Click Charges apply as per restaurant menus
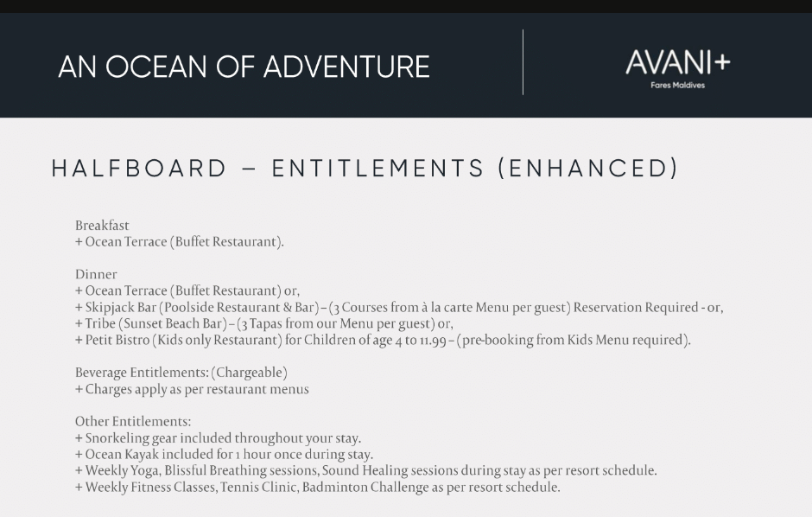The image size is (812, 517). (x=192, y=389)
